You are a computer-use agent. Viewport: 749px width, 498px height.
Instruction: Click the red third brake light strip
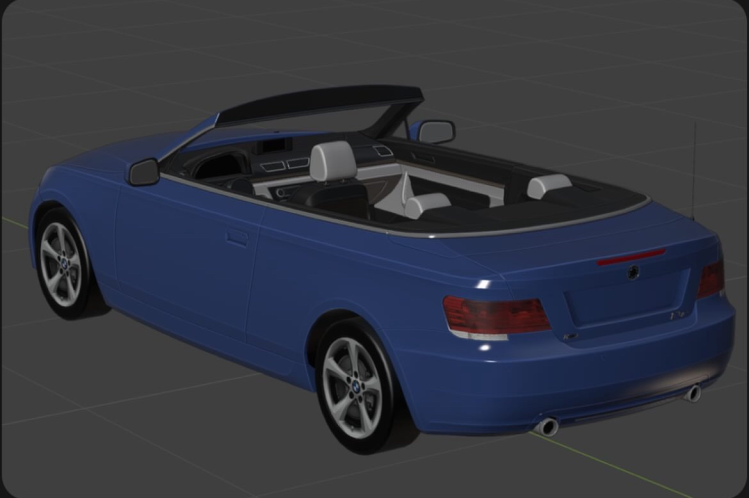click(631, 257)
